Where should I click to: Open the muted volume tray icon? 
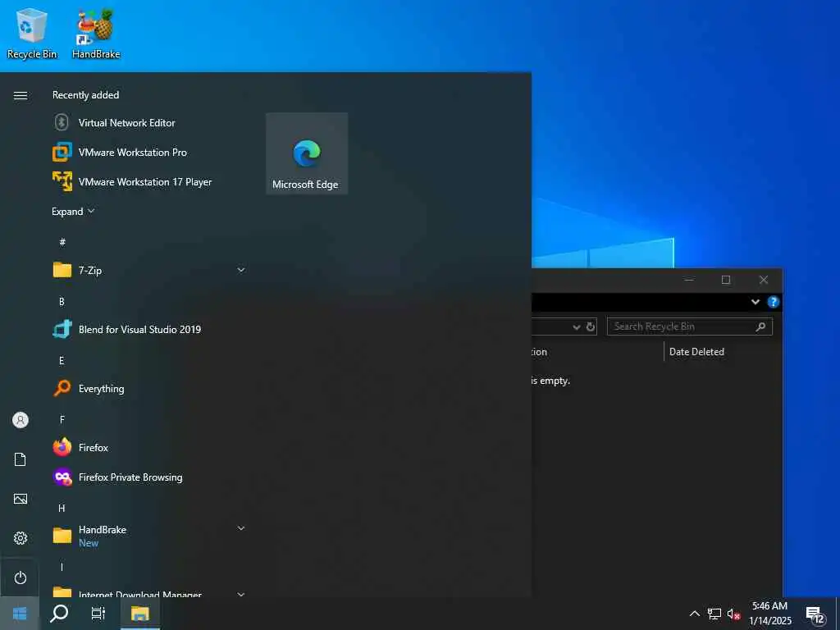click(733, 614)
